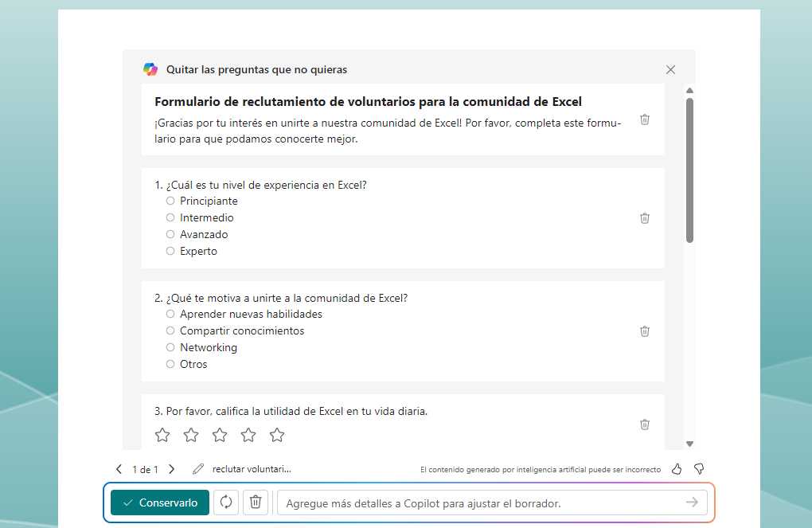This screenshot has height=528, width=812.
Task: Regenerate the Copilot draft
Action: coord(226,502)
